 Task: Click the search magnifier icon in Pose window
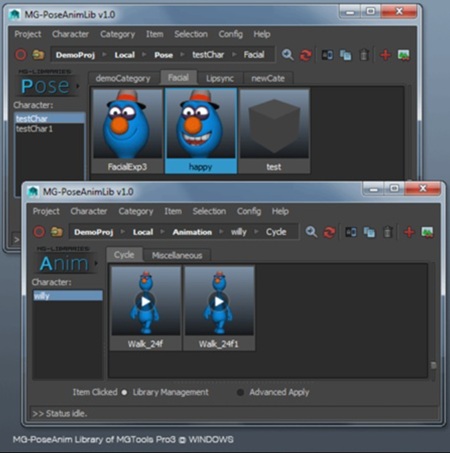[x=287, y=55]
